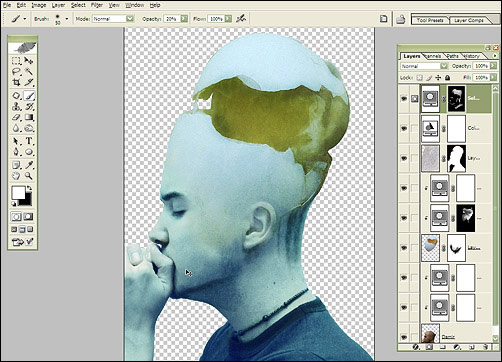The height and width of the screenshot is (362, 502).
Task: Open the Layer Comps tab
Action: (x=469, y=20)
